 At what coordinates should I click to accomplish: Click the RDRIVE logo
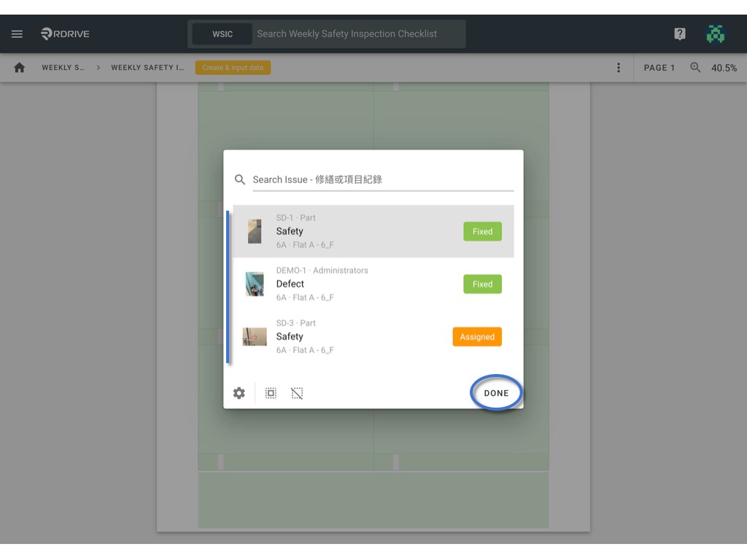point(65,34)
